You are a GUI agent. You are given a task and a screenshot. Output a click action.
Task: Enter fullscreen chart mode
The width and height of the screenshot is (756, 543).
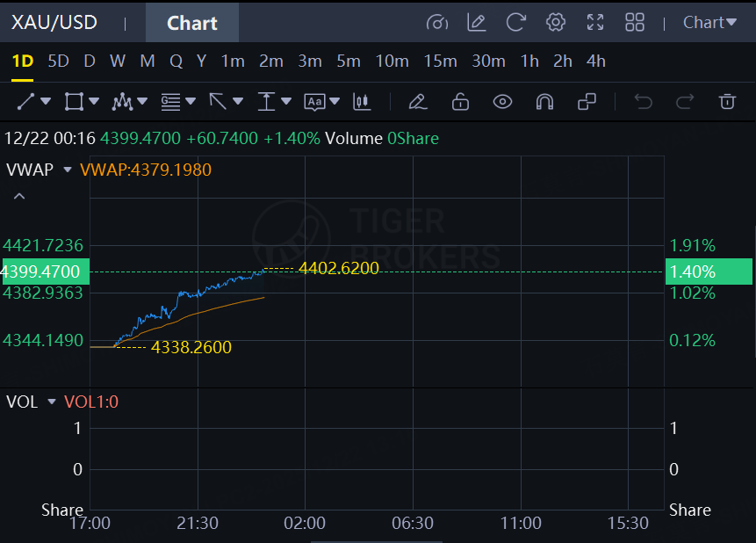595,22
